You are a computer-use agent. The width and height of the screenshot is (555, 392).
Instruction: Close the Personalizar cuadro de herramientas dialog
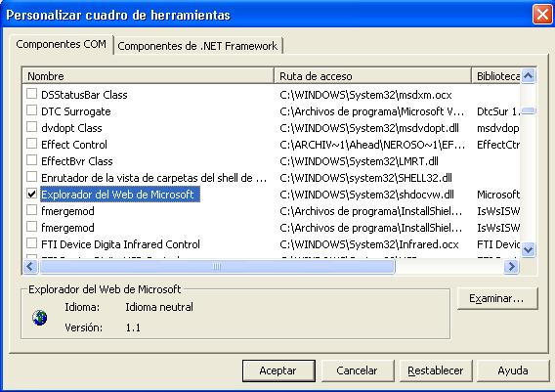pyautogui.click(x=542, y=15)
